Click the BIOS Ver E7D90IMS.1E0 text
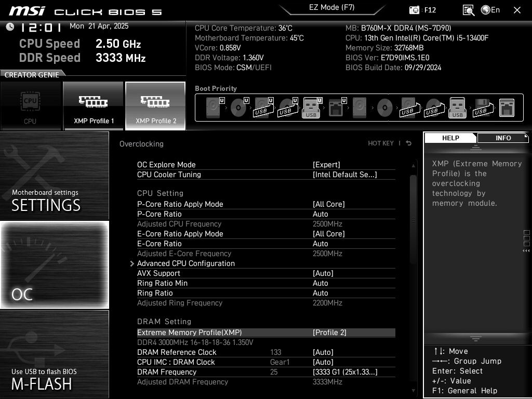 pos(388,58)
